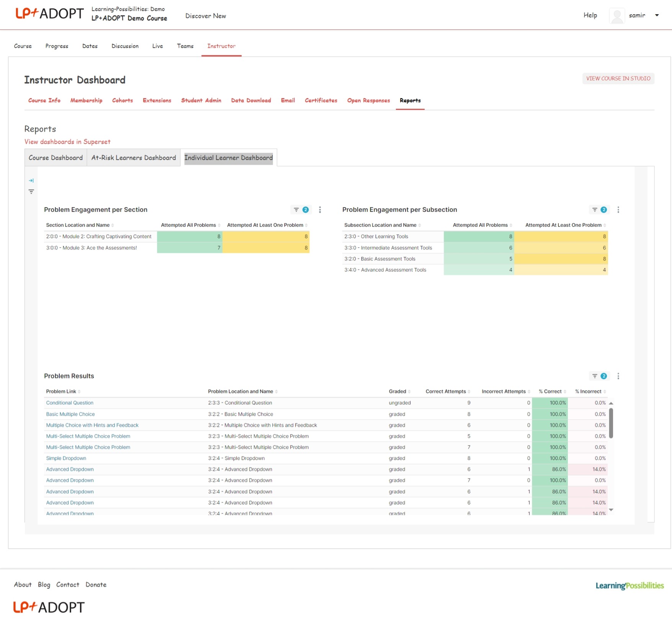This screenshot has height=634, width=672.
Task: Open the dashboard filters funnel icon on the left
Action: pyautogui.click(x=31, y=191)
